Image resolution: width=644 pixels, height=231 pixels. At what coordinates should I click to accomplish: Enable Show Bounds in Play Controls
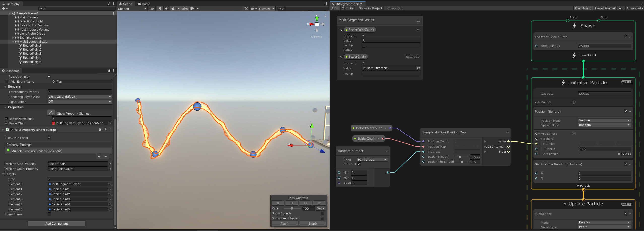click(x=323, y=213)
